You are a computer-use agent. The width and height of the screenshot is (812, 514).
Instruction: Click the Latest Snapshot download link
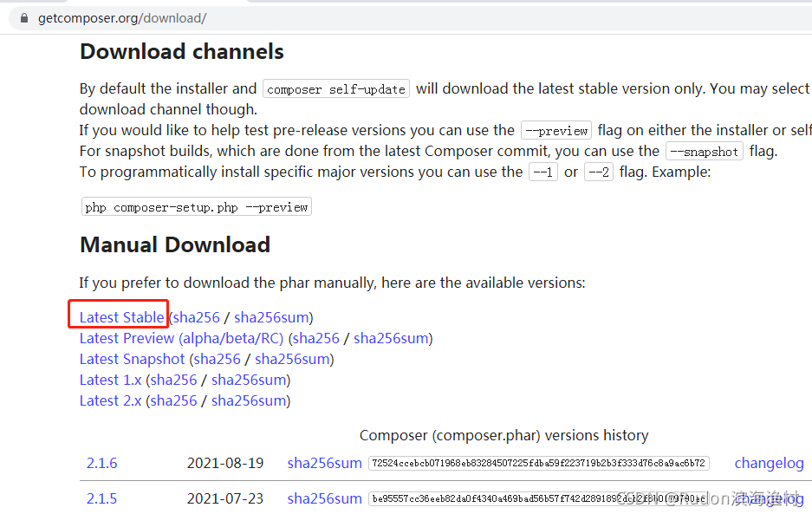point(132,358)
